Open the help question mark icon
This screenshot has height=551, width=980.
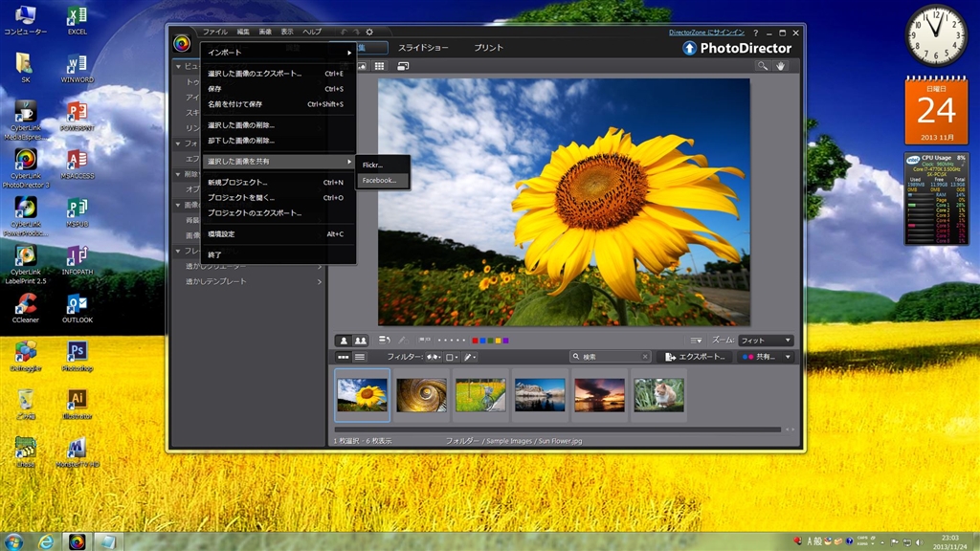point(756,33)
